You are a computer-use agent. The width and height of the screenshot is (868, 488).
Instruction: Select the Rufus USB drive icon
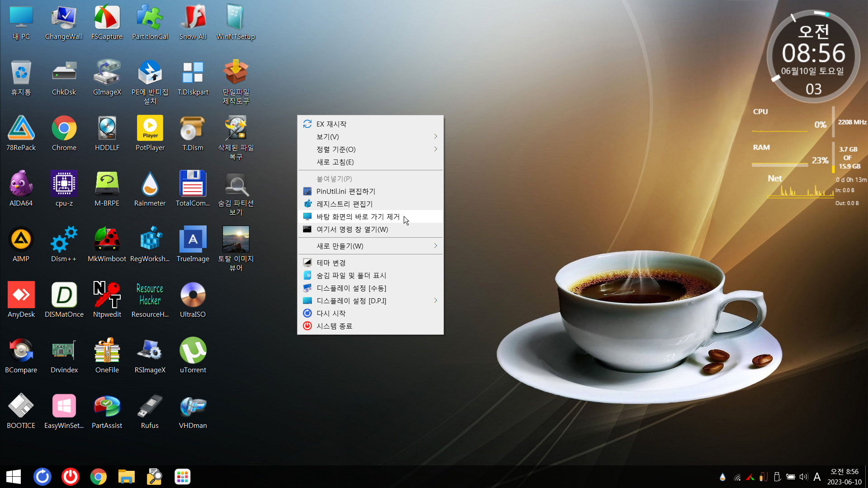click(150, 412)
